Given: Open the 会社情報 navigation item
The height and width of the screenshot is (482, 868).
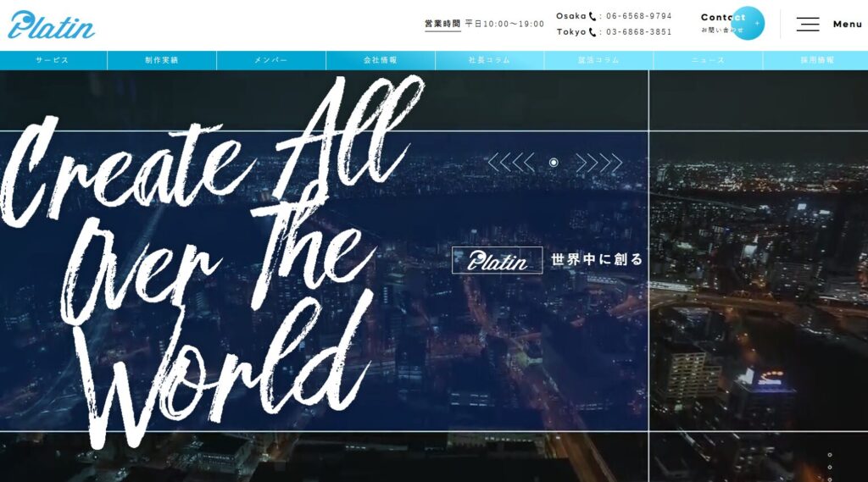Looking at the screenshot, I should point(381,60).
